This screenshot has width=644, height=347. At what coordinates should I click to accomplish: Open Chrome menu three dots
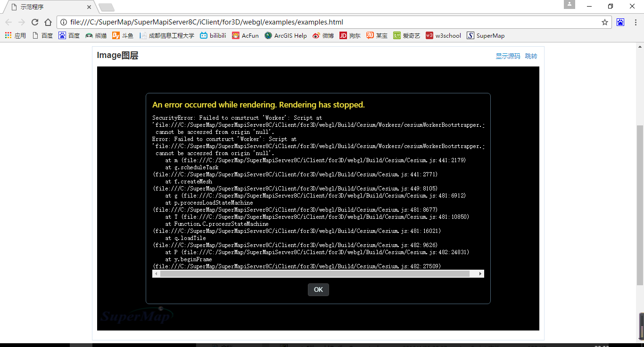[635, 22]
